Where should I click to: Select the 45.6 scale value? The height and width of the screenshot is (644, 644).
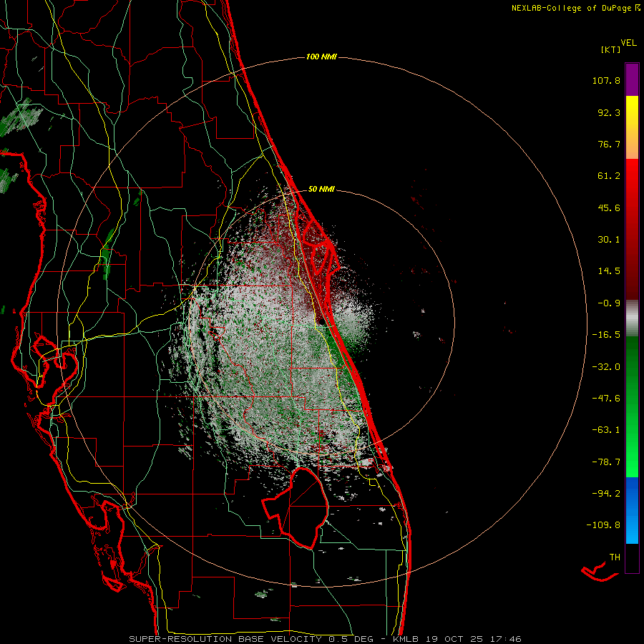tap(609, 208)
